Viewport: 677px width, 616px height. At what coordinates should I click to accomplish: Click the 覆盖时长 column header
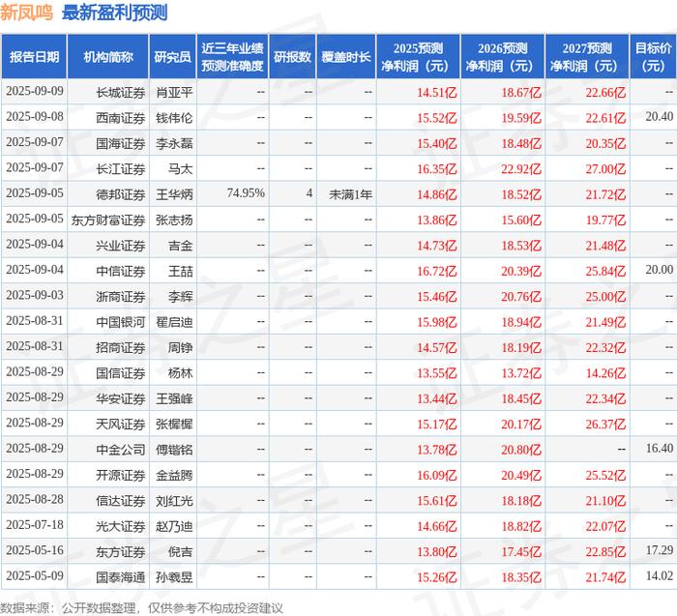pyautogui.click(x=346, y=57)
